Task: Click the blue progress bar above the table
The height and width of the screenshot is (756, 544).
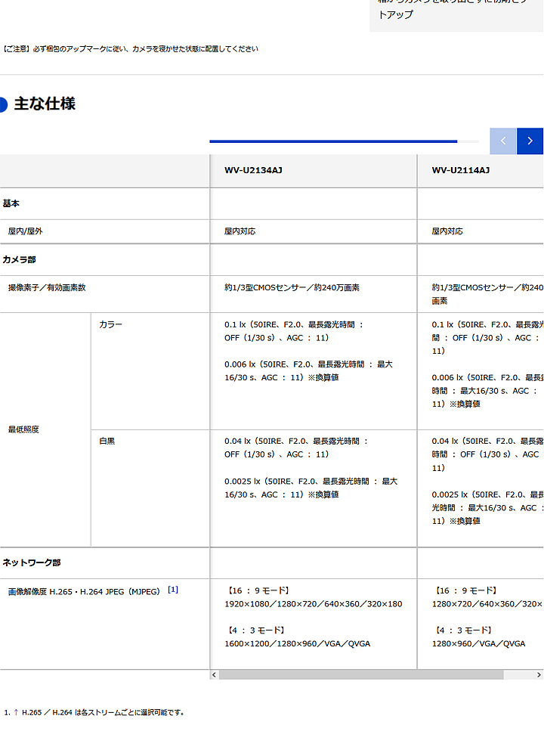Action: 333,141
